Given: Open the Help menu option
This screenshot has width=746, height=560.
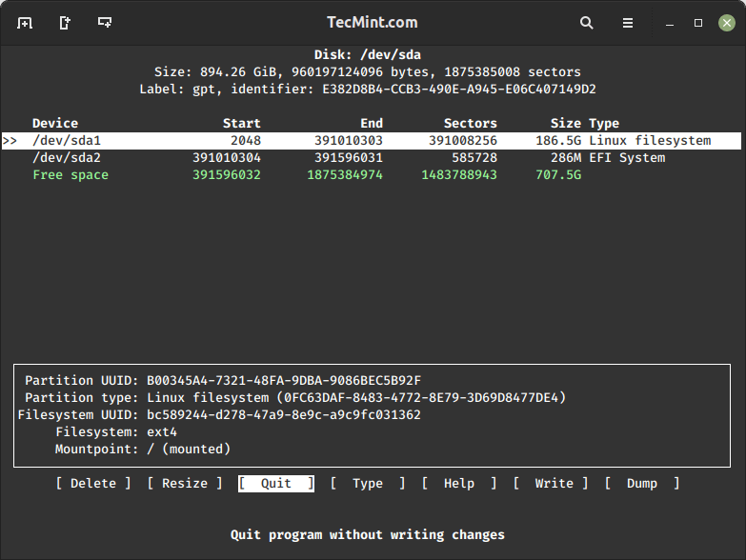Looking at the screenshot, I should point(459,484).
